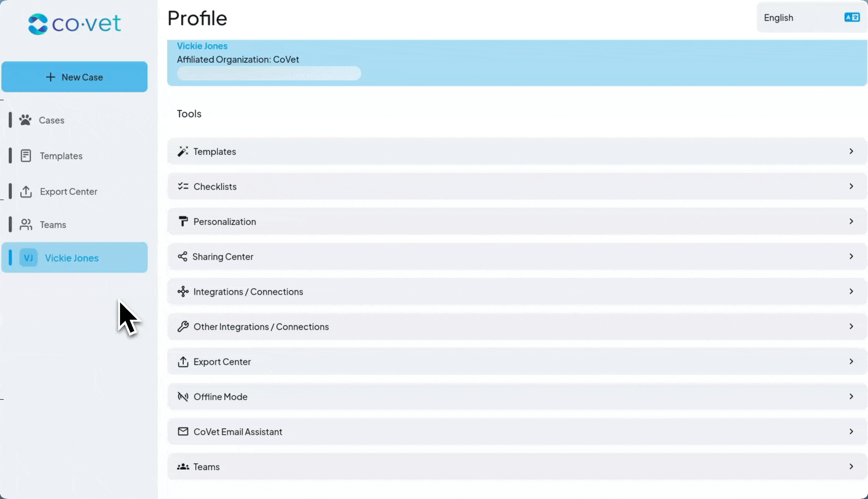Click the Offline Mode signal icon
Viewport: 868px width, 499px height.
[183, 397]
